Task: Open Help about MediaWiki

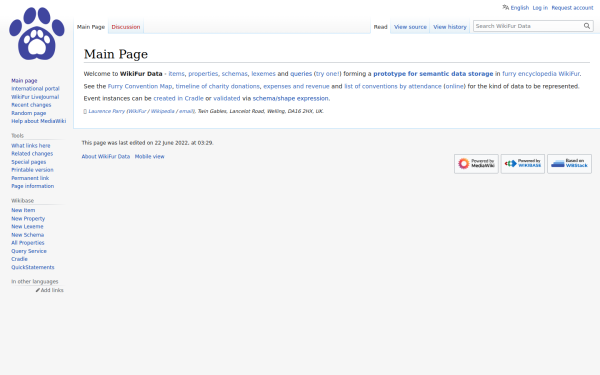Action: pos(38,121)
